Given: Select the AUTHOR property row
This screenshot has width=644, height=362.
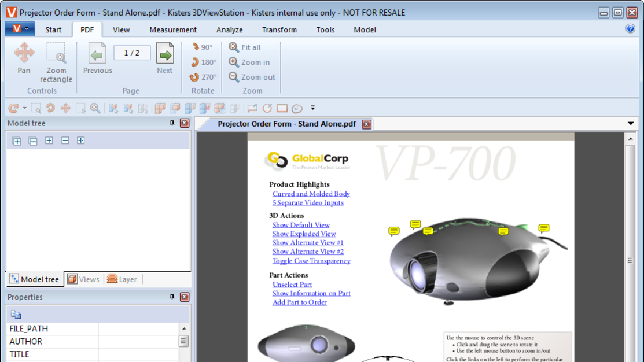Looking at the screenshot, I should (93, 342).
